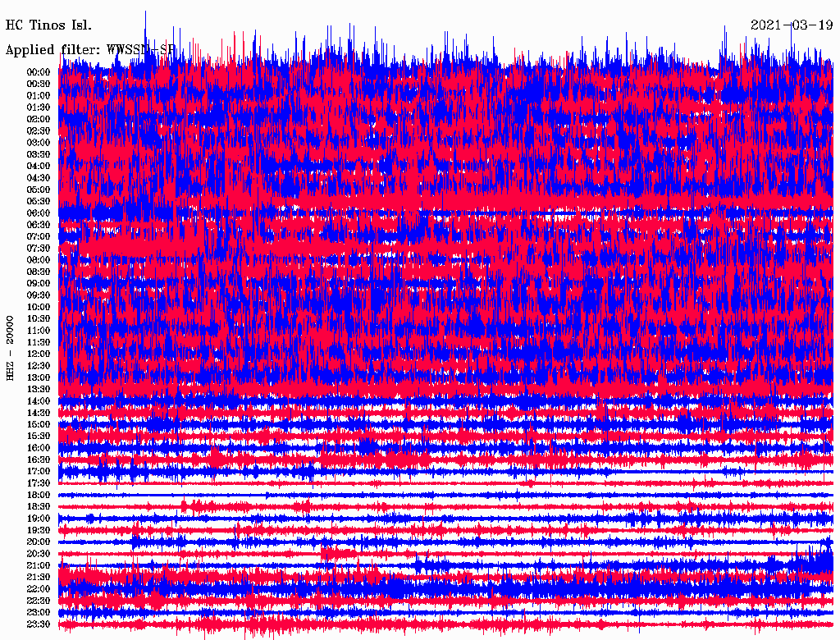The image size is (840, 640).
Task: Select the 18:00 time label
Action: pyautogui.click(x=39, y=496)
